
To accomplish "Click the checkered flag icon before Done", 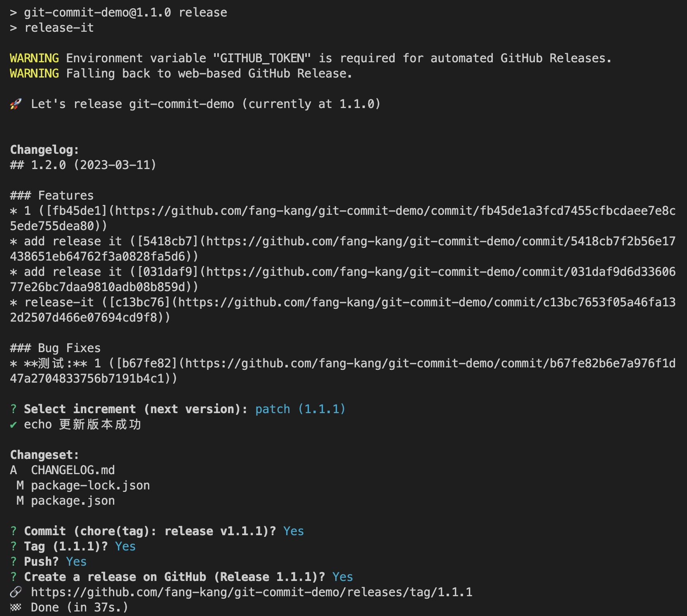I will 16,608.
